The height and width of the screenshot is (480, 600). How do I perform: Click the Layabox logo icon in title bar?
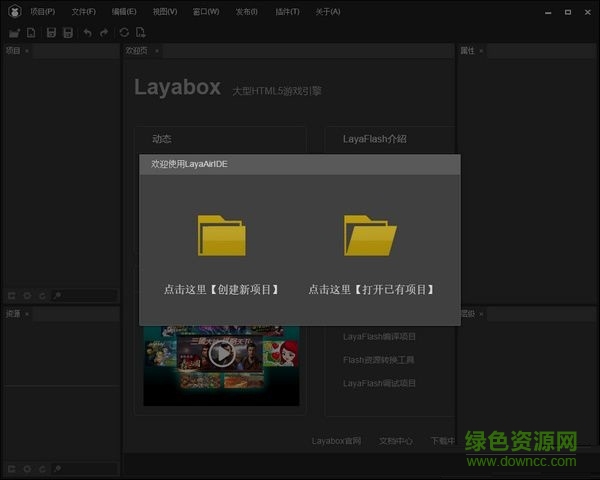(x=15, y=11)
